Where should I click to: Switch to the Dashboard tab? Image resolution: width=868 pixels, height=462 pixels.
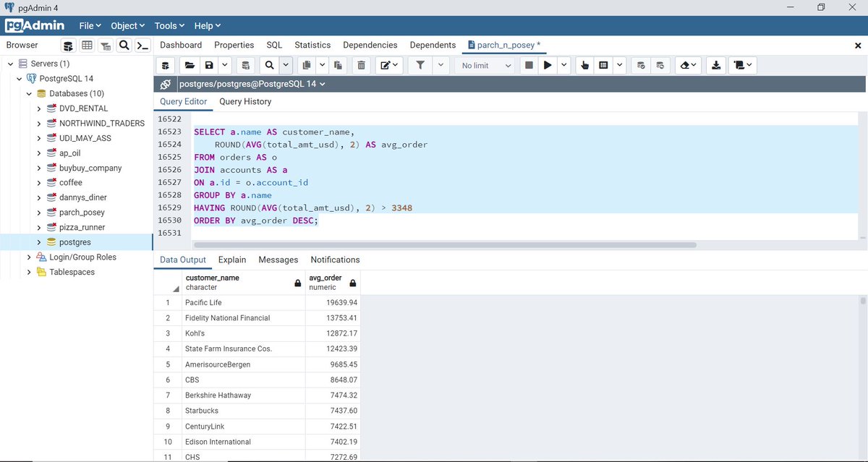point(181,45)
